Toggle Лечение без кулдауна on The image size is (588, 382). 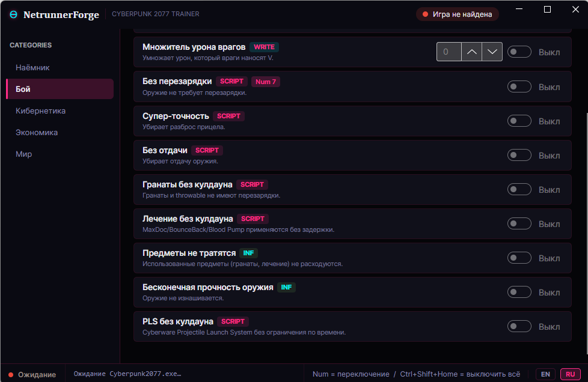519,223
